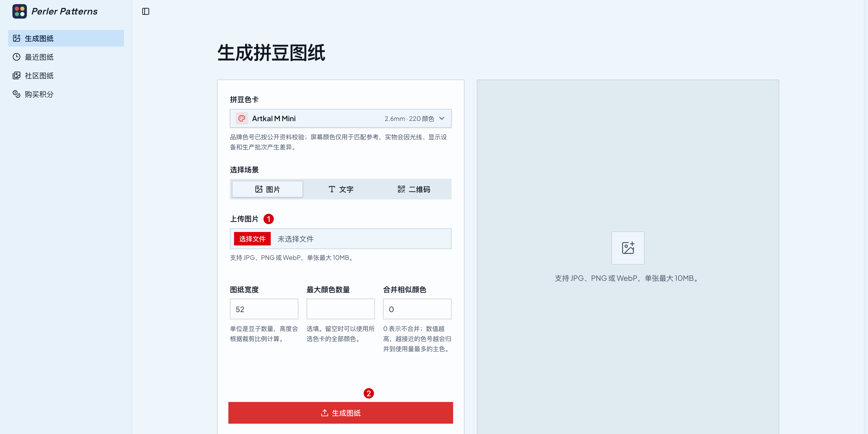Focus the 图纸宽度 input showing 52

(264, 309)
